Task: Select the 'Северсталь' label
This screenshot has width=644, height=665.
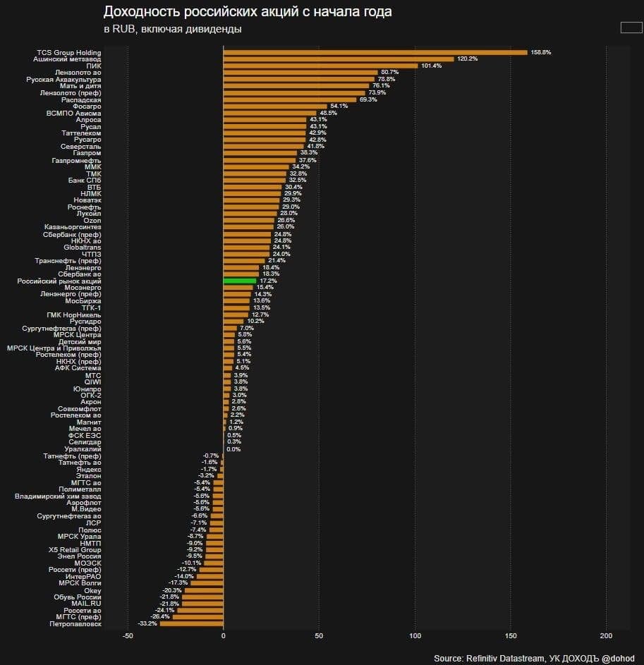Action: (x=80, y=147)
